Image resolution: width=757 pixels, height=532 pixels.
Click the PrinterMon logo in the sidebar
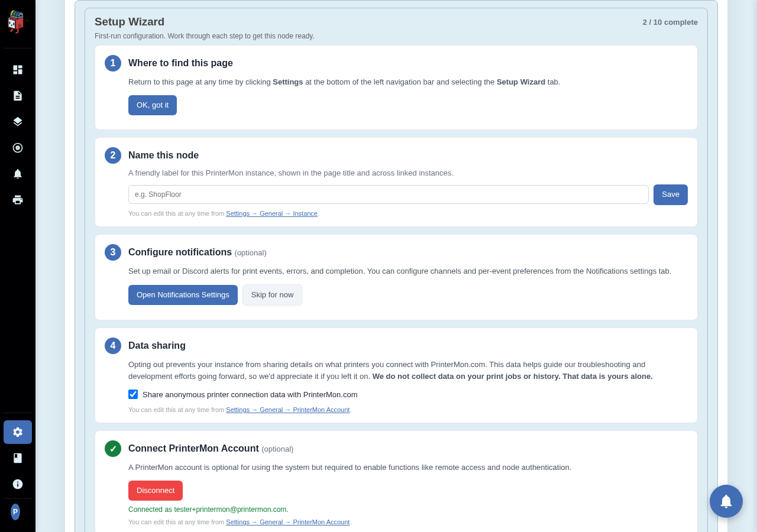pos(17,22)
